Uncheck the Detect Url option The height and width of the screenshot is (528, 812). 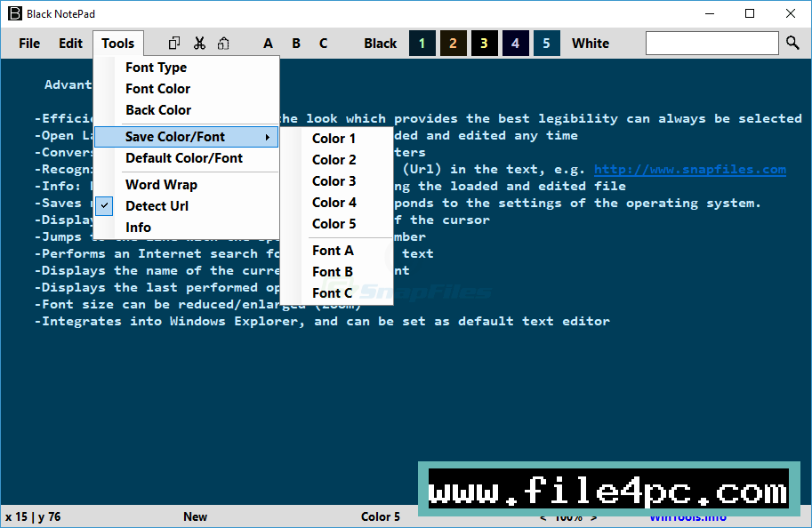click(x=187, y=206)
